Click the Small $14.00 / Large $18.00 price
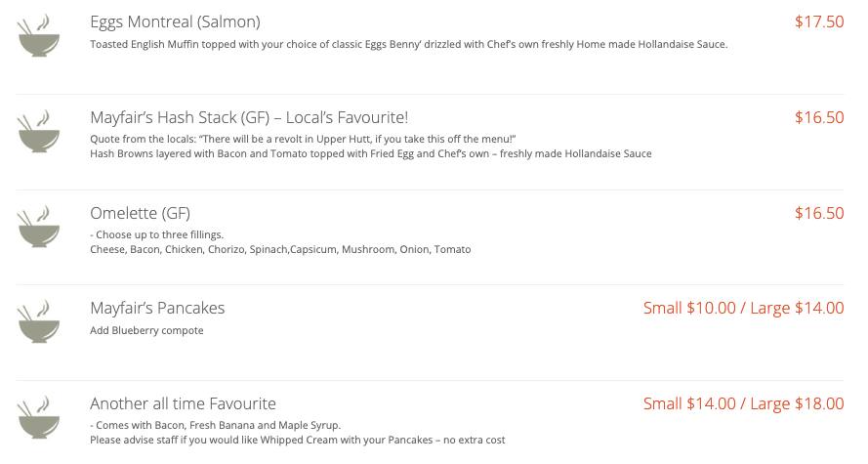Image resolution: width=868 pixels, height=464 pixels. pyautogui.click(x=743, y=403)
